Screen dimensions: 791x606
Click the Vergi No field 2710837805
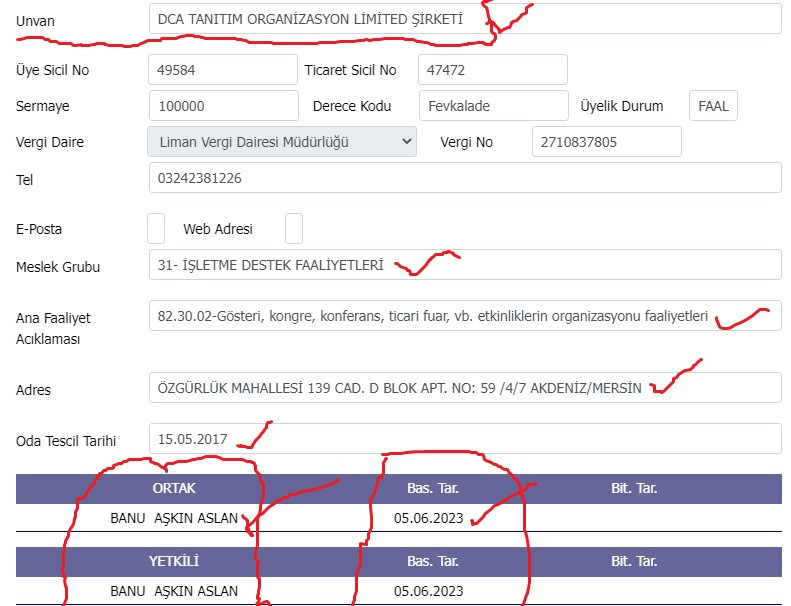pos(607,142)
